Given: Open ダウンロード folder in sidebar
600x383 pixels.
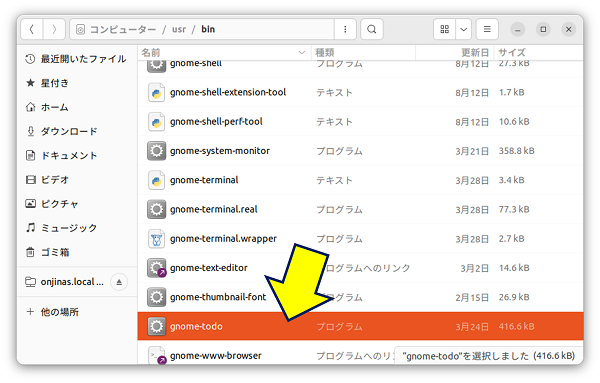Looking at the screenshot, I should pyautogui.click(x=76, y=131).
